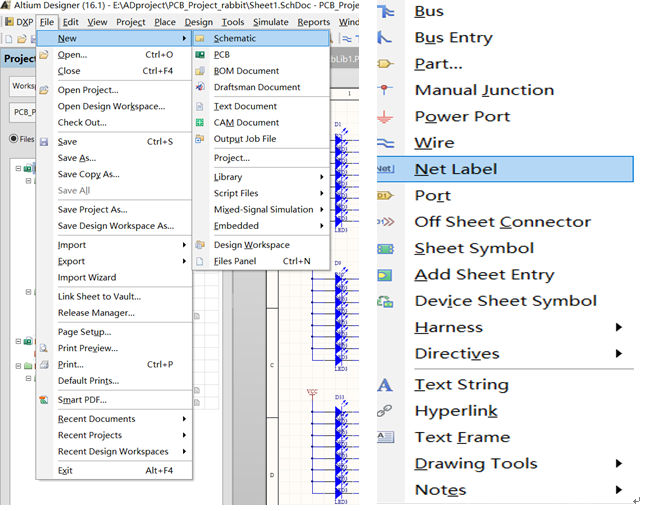The height and width of the screenshot is (511, 645).
Task: Click the Workspace field in Projects panel
Action: (23, 86)
